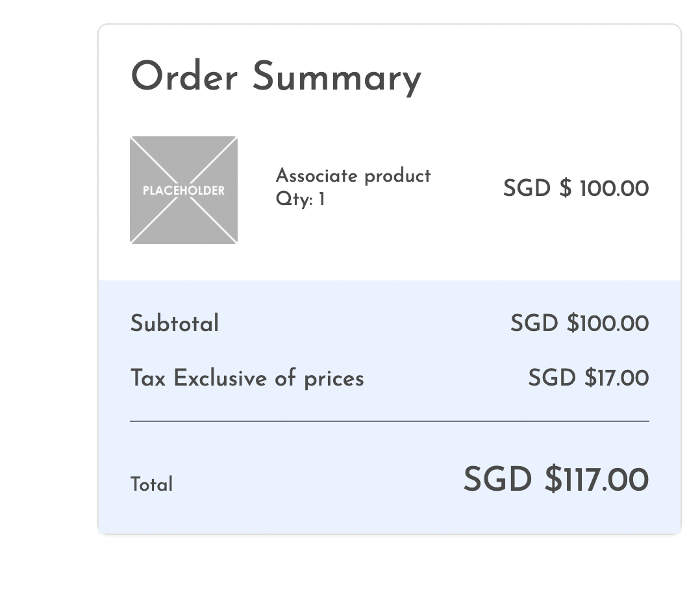Screen dimensions: 700x592
Task: Click the word Summary in the heading
Action: pyautogui.click(x=336, y=77)
